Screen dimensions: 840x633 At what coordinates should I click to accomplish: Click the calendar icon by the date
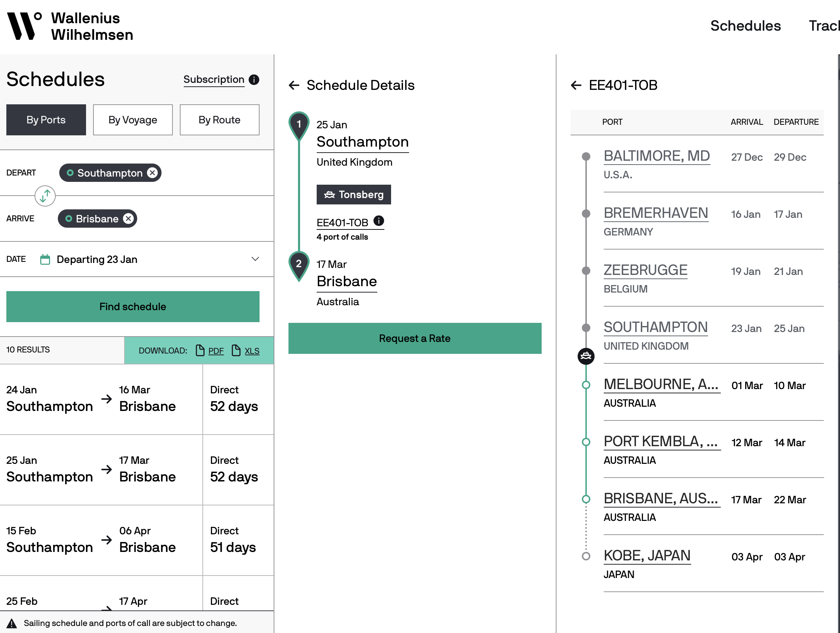point(45,259)
